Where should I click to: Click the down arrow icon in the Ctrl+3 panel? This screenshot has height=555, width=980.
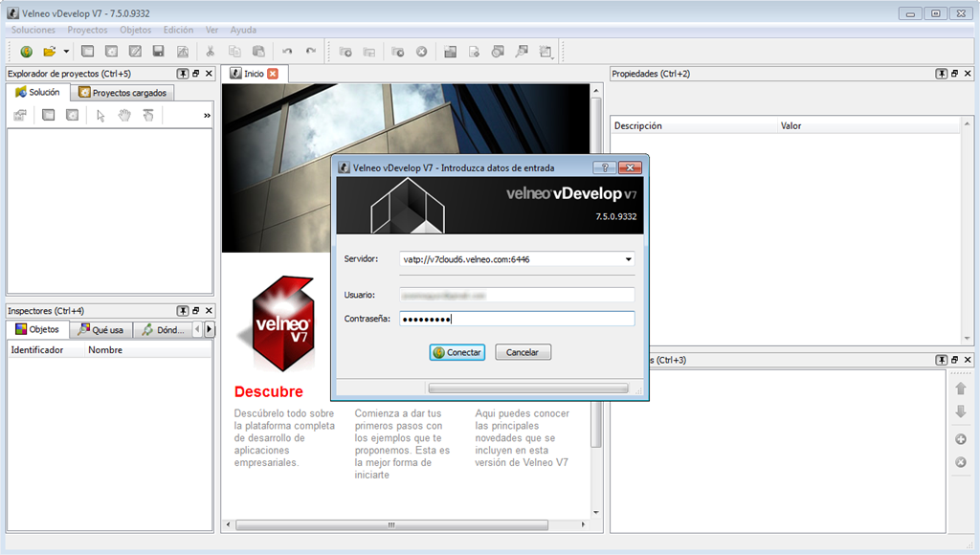961,411
